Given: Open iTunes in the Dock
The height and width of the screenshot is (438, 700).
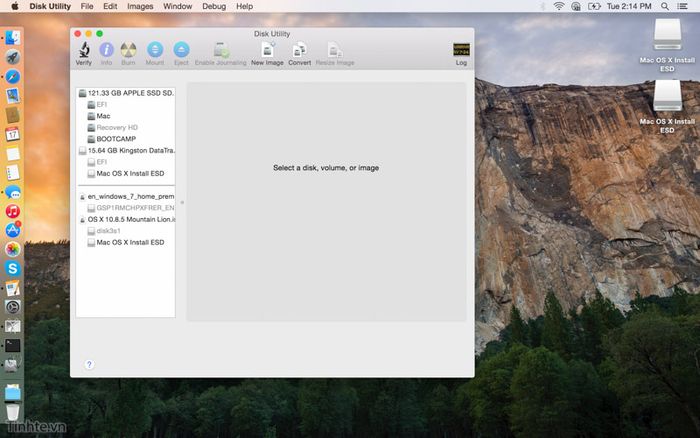Looking at the screenshot, I should pos(12,211).
